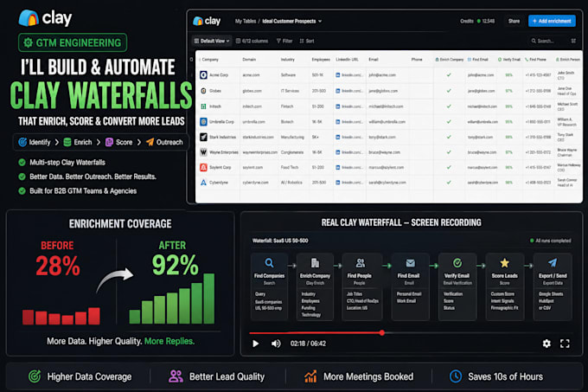Click the Enrich step in pipeline
The image size is (588, 392).
tap(78, 142)
